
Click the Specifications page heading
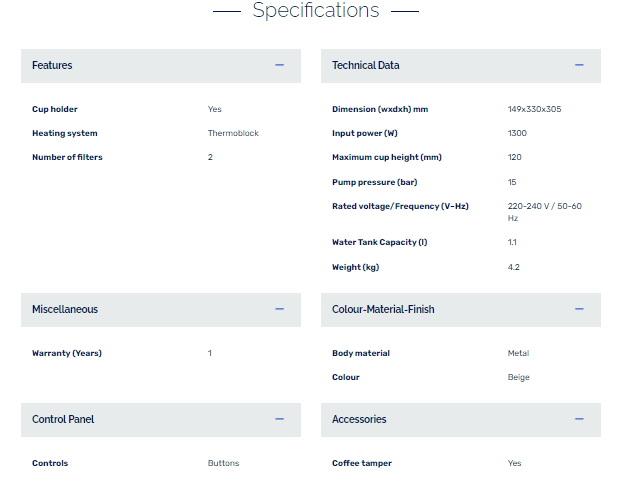coord(316,11)
